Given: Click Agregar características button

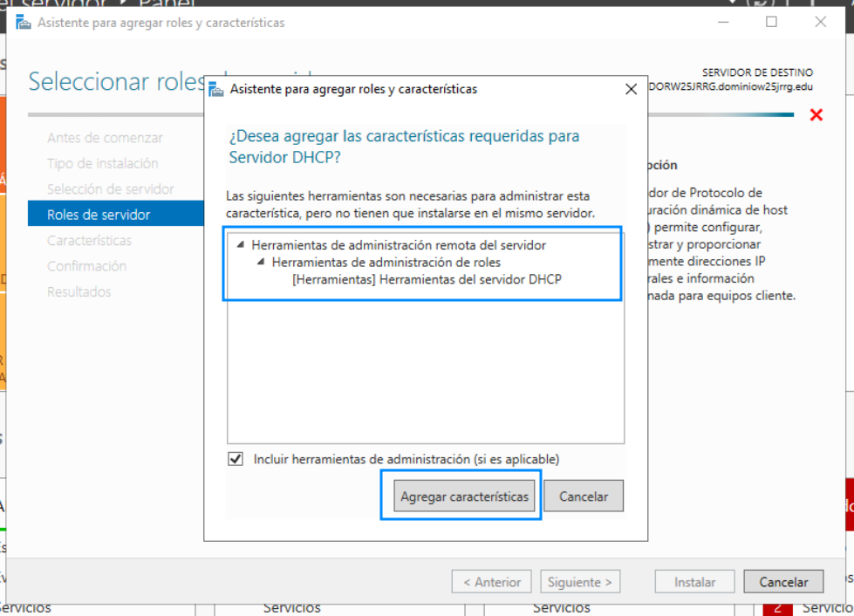Looking at the screenshot, I should coord(464,496).
